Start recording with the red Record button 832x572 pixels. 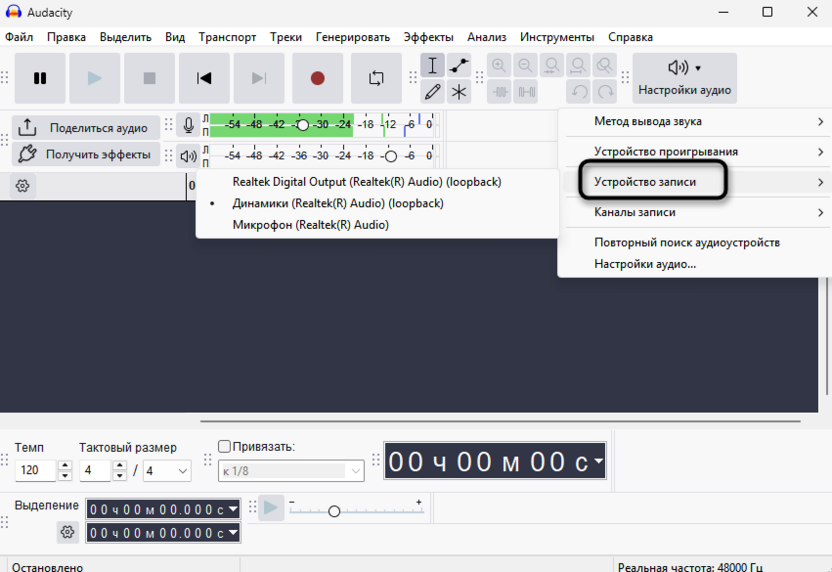point(317,78)
